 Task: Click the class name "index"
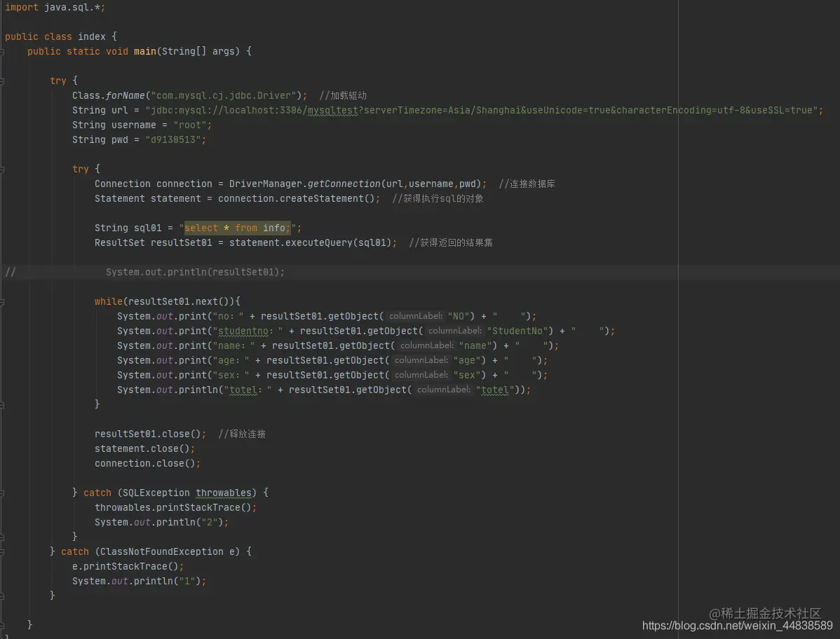pyautogui.click(x=92, y=37)
